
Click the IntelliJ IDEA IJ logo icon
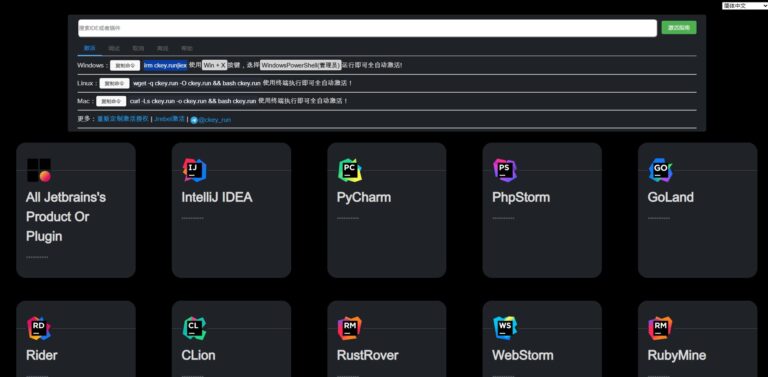tap(194, 170)
